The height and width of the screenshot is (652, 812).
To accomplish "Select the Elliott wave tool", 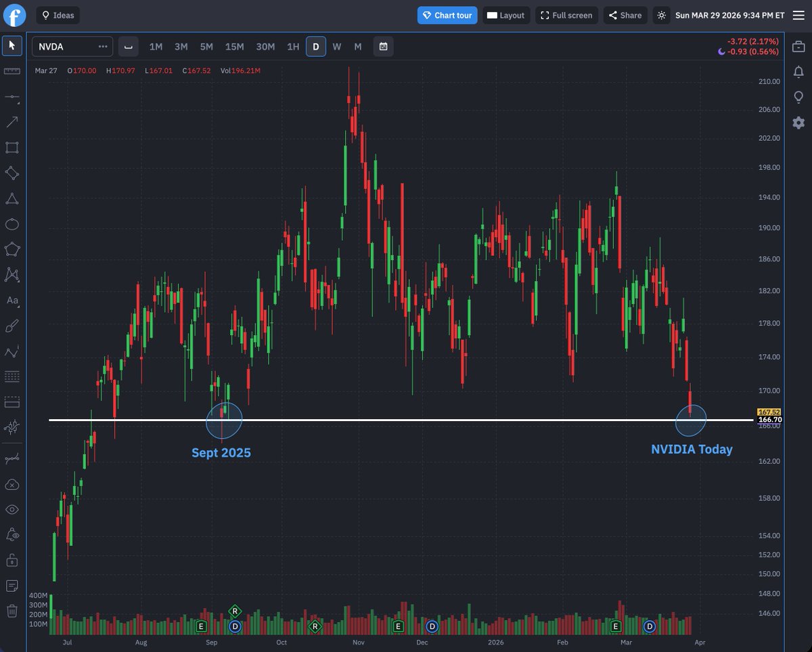I will (12, 351).
